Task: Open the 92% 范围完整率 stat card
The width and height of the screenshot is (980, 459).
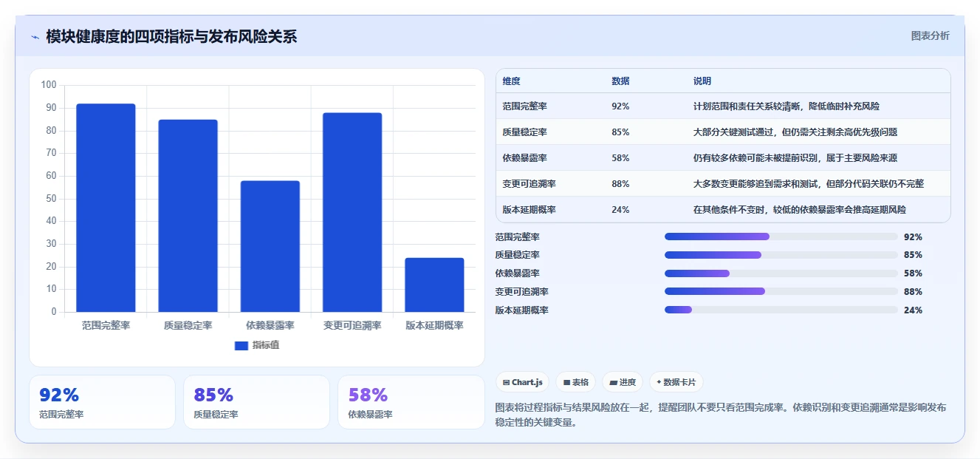Action: (x=102, y=402)
